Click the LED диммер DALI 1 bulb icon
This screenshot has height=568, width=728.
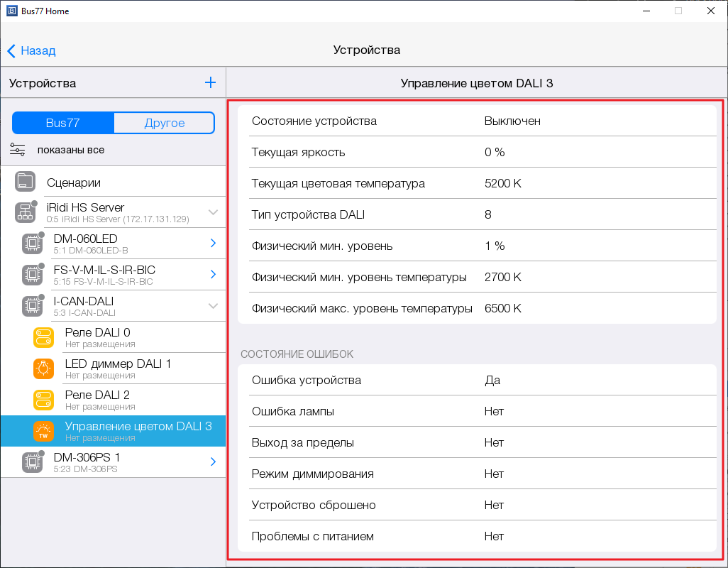point(43,368)
